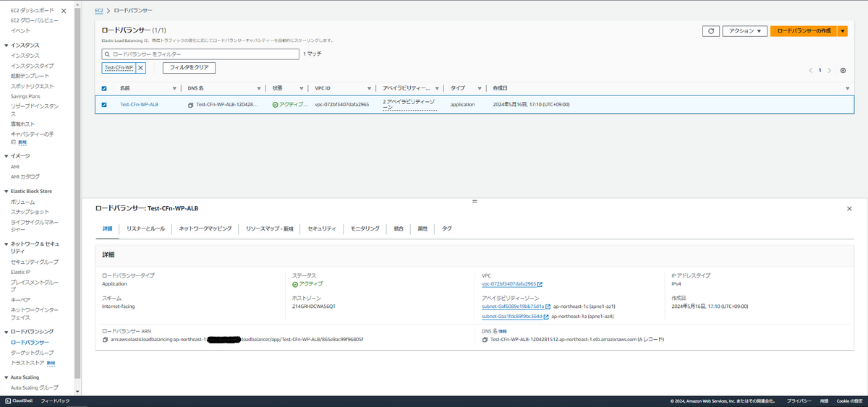Open the 統合 tab
This screenshot has height=407, width=868.
click(399, 228)
